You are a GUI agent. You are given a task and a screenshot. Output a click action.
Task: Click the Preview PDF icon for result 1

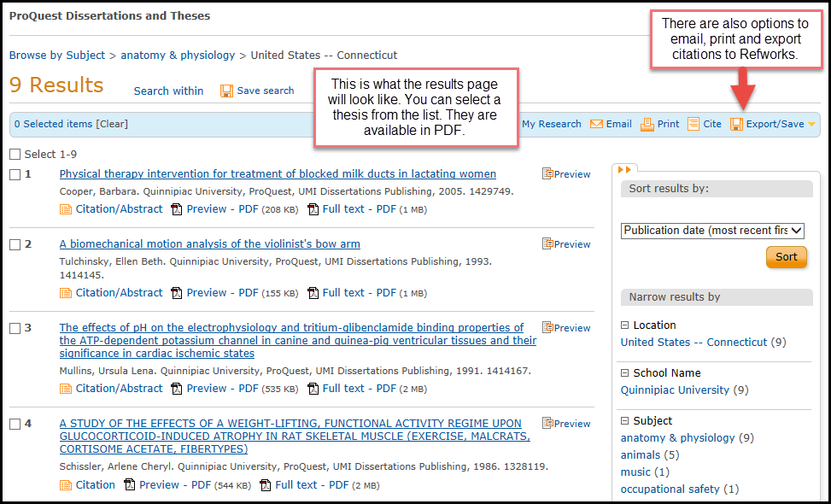(177, 210)
